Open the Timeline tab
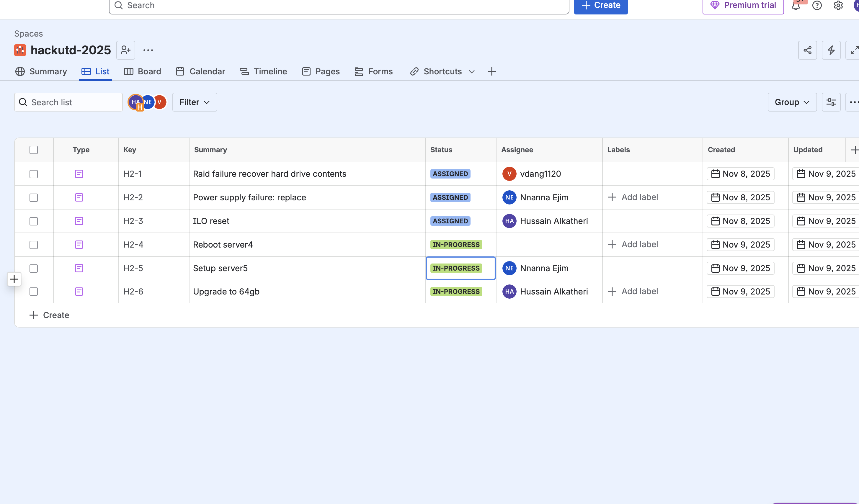The width and height of the screenshot is (859, 504). 263,72
